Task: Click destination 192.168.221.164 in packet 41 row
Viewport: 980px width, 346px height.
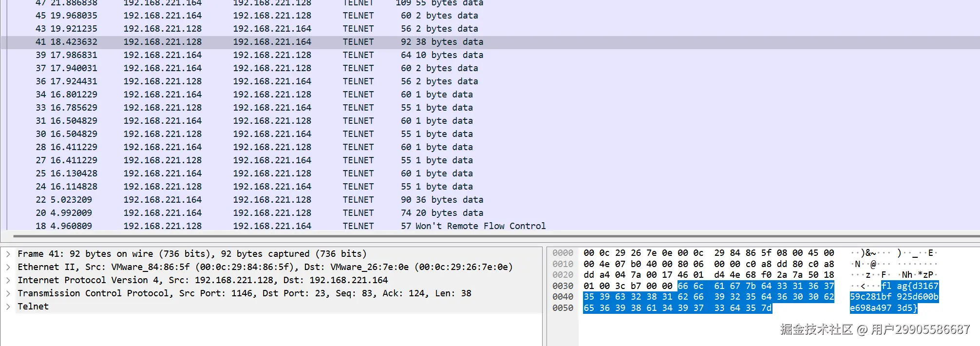Action: click(272, 42)
